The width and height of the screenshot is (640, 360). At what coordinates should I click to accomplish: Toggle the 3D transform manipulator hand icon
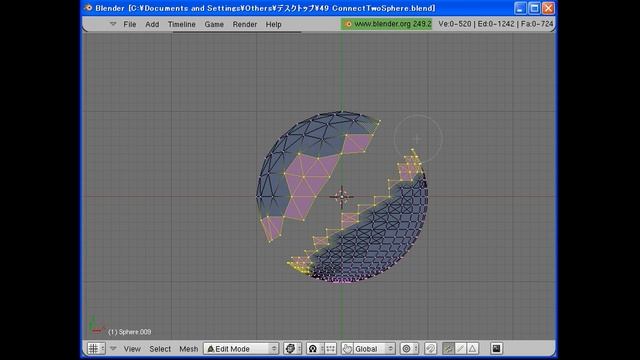pos(347,349)
